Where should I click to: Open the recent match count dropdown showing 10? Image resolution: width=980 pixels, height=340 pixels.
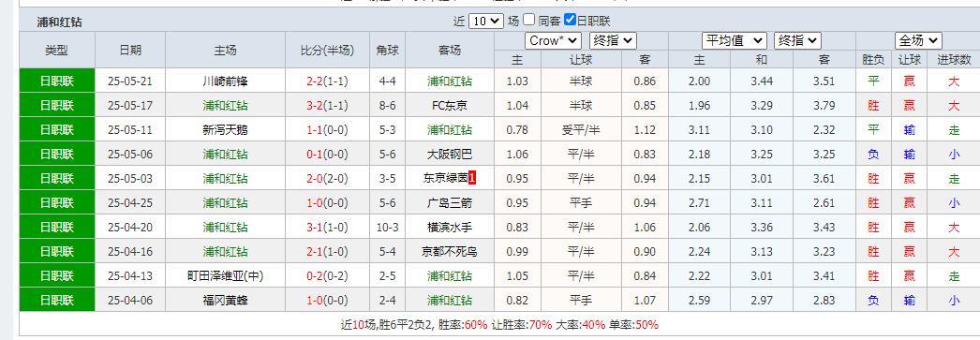click(x=485, y=22)
